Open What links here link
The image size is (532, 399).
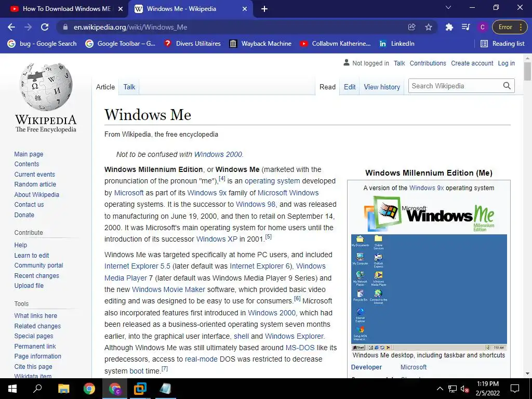(x=36, y=315)
